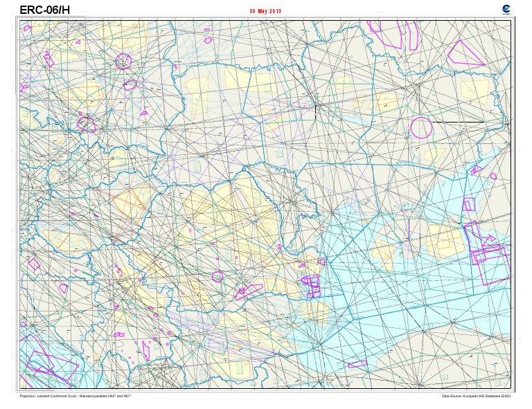This screenshot has width=532, height=409.
Task: Click the Eurocontrol logo in the header
Action: click(x=506, y=10)
